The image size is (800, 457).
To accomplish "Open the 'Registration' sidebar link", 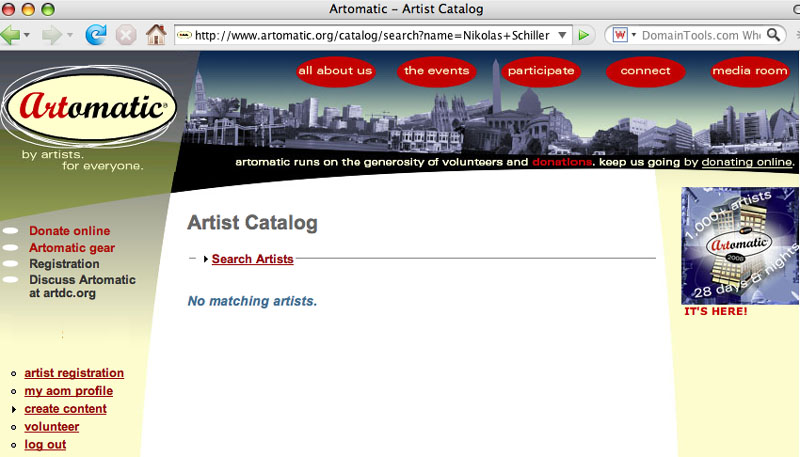I will [64, 264].
